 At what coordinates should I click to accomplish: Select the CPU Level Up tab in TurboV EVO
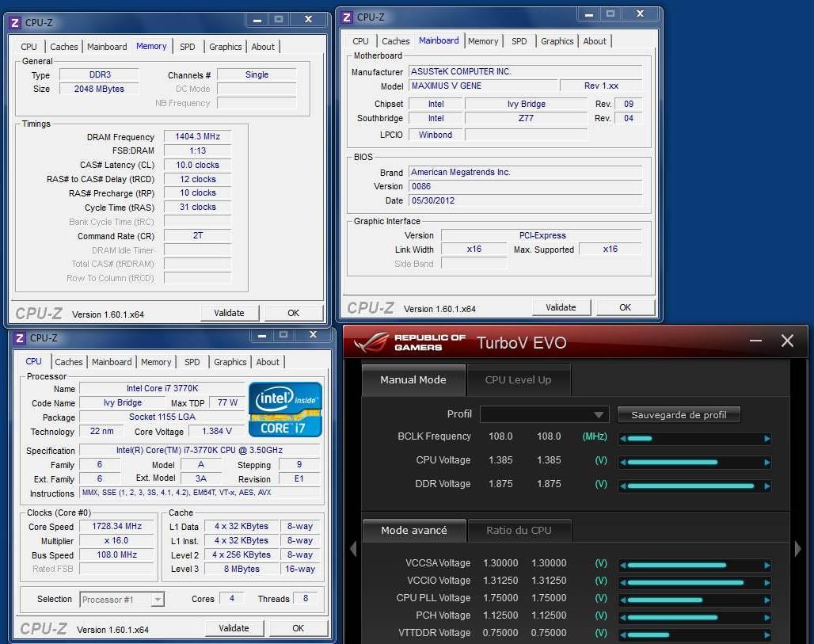518,379
